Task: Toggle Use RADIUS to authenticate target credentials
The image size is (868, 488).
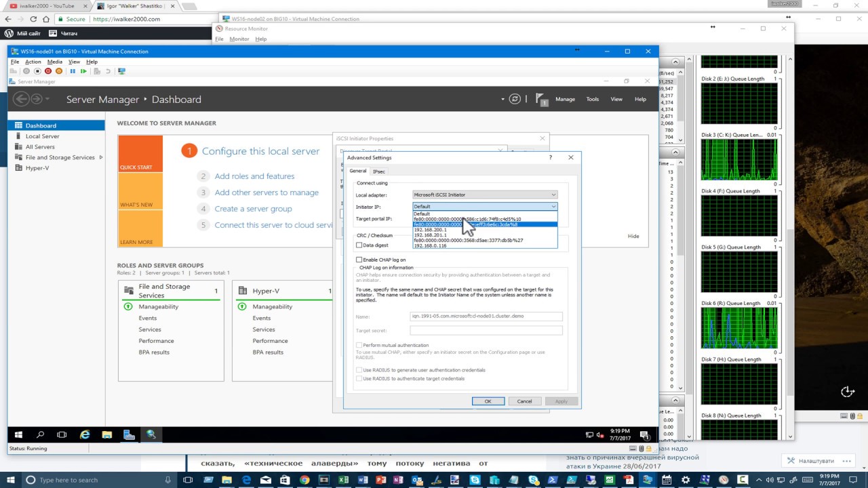Action: (359, 378)
